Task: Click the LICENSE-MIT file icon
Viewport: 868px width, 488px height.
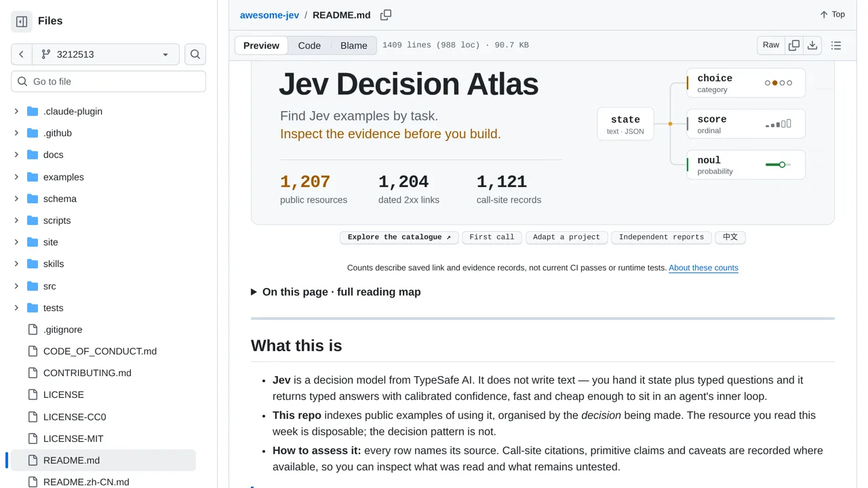Action: pos(33,439)
